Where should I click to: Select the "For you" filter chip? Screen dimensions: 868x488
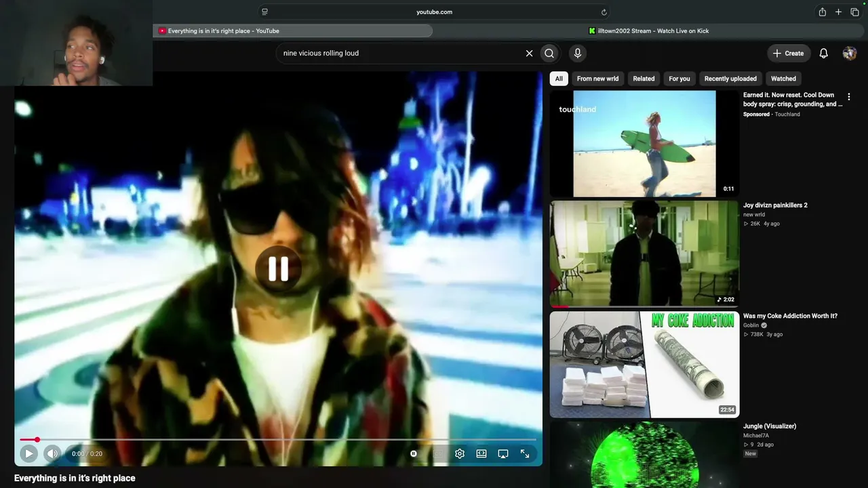(x=679, y=79)
